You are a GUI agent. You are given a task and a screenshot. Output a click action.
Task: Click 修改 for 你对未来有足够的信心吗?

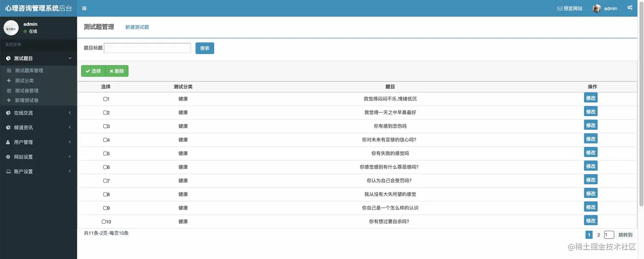click(591, 139)
